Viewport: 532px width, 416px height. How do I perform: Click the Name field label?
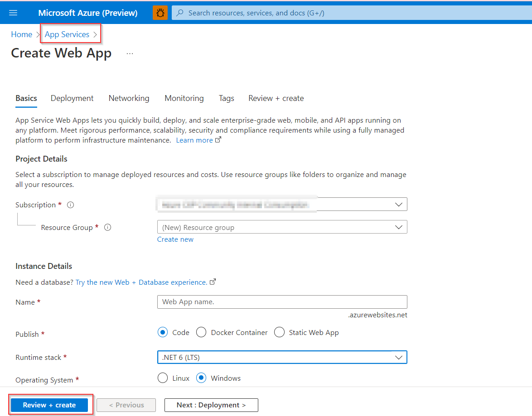(x=25, y=302)
